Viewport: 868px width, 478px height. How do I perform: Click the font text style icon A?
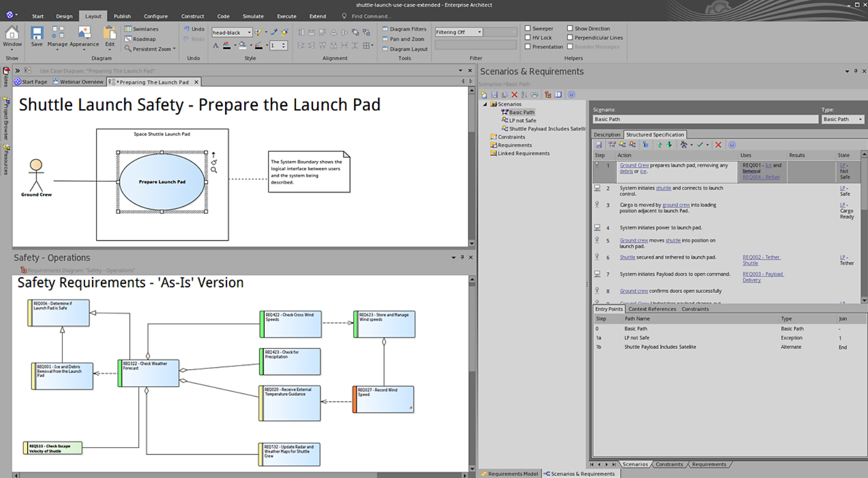[x=215, y=46]
